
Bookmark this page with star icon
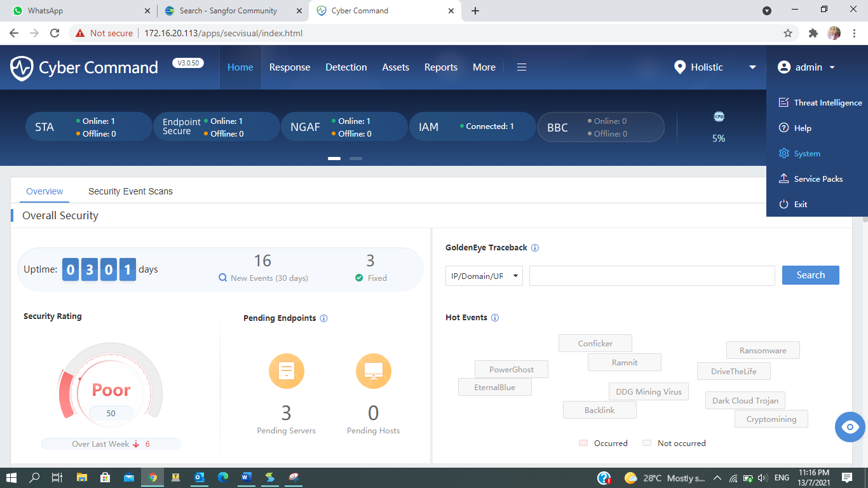(788, 33)
